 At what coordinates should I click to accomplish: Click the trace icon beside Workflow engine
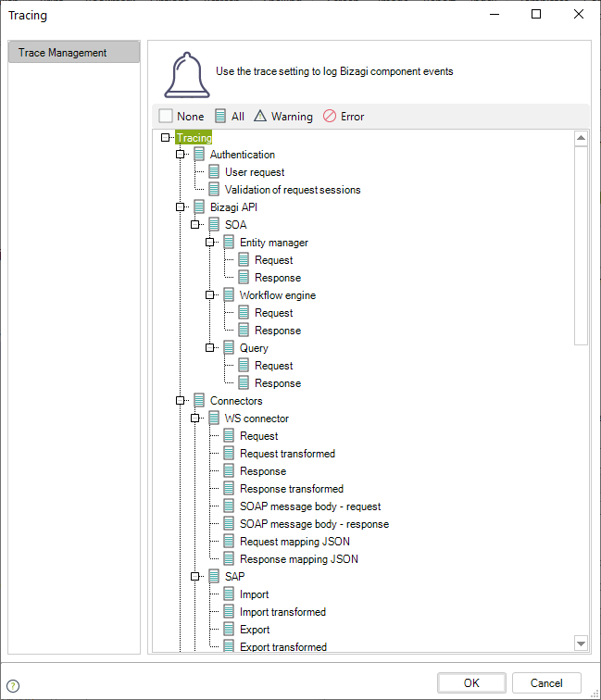pyautogui.click(x=229, y=295)
